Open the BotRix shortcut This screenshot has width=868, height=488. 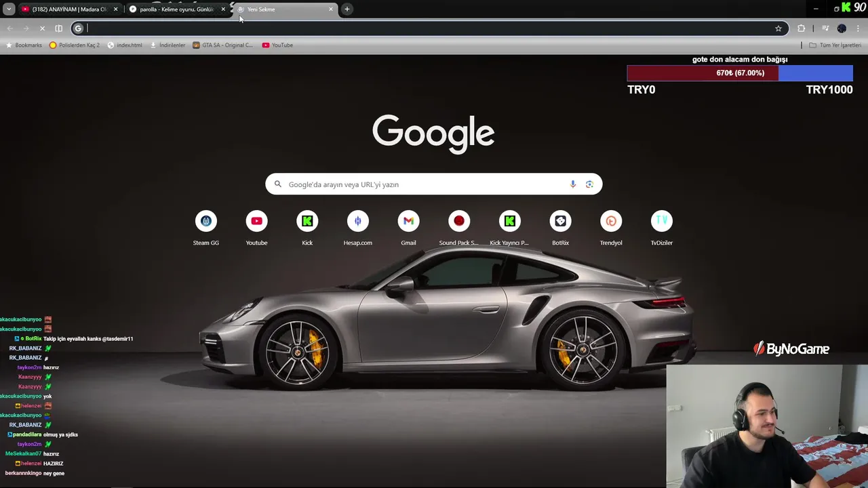[560, 228]
